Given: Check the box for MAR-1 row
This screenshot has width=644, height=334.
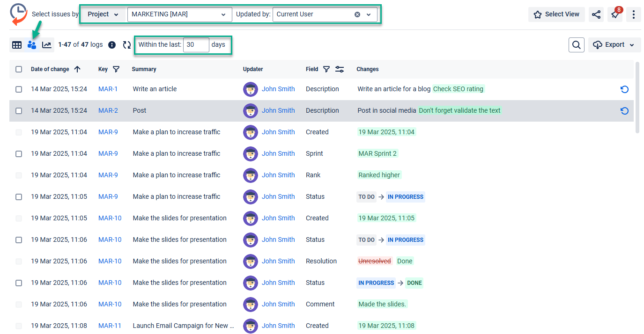Looking at the screenshot, I should [19, 89].
